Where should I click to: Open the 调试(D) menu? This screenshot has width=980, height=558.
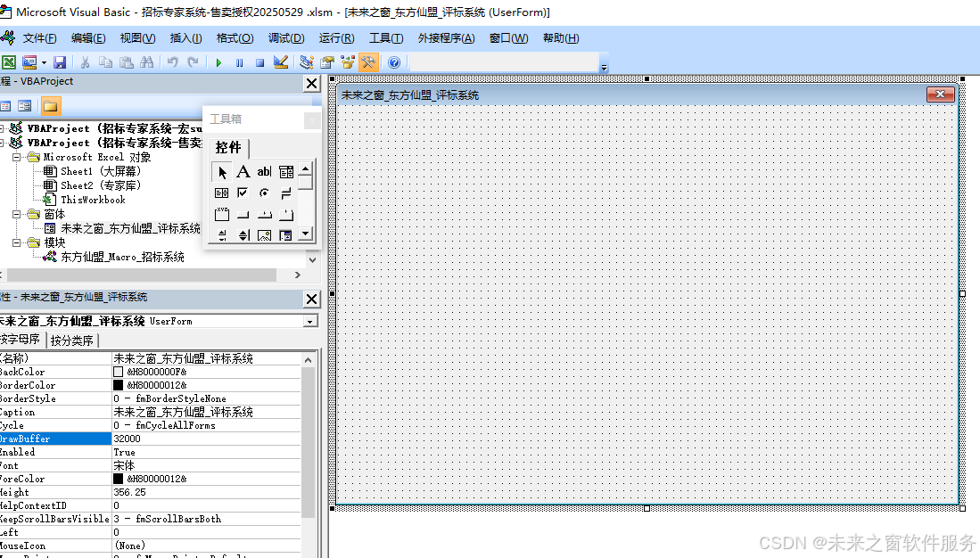point(286,38)
